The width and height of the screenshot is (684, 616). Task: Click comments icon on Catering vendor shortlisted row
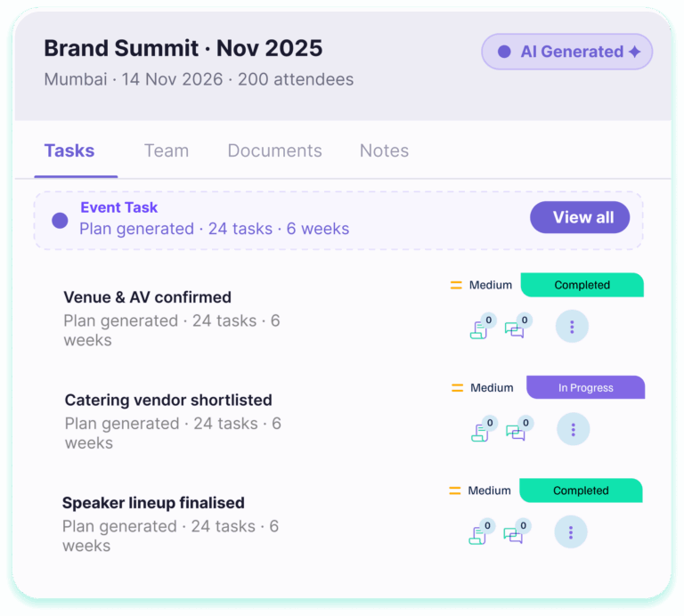[516, 433]
